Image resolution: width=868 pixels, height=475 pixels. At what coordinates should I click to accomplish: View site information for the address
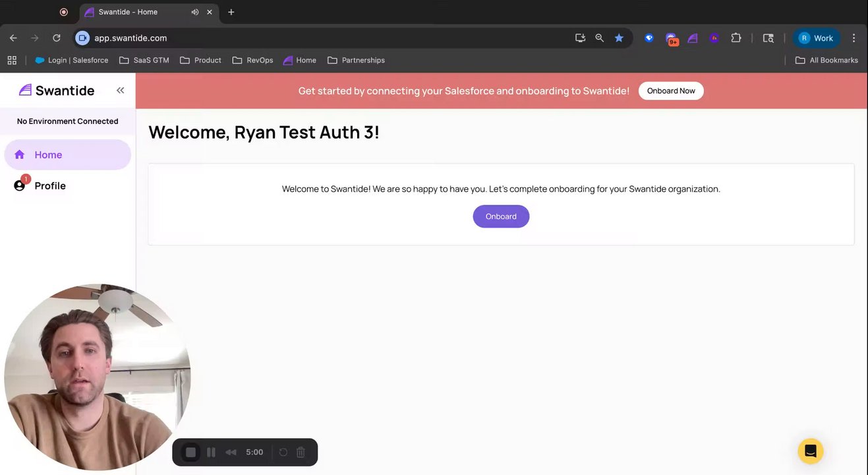click(x=82, y=38)
